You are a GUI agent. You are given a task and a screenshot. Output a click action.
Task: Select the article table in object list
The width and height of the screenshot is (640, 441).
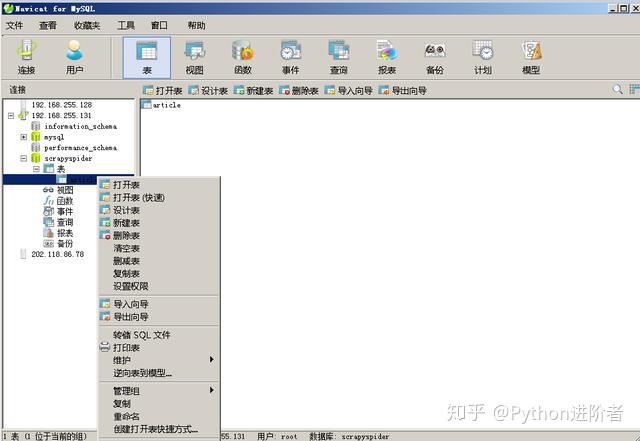tap(167, 105)
